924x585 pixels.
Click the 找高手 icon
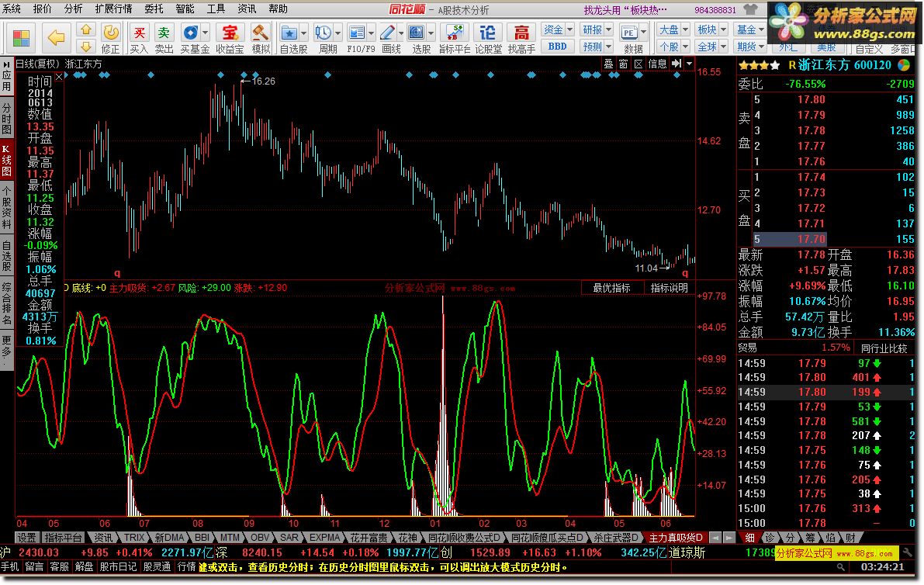[x=521, y=33]
